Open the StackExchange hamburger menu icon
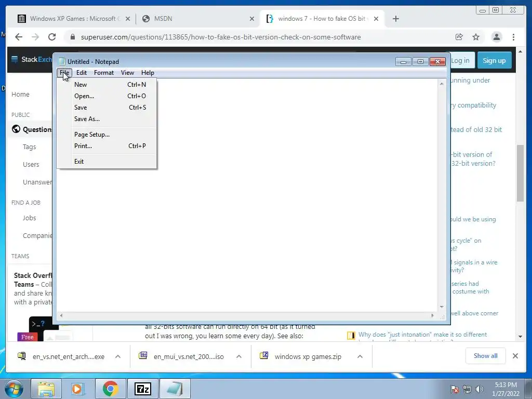 click(x=15, y=59)
